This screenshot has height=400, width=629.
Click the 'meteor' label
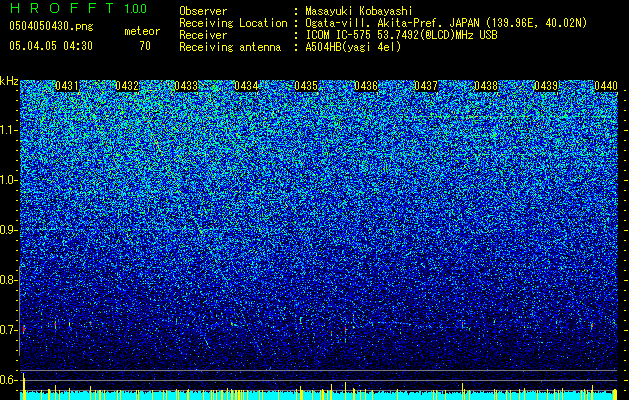coord(142,31)
